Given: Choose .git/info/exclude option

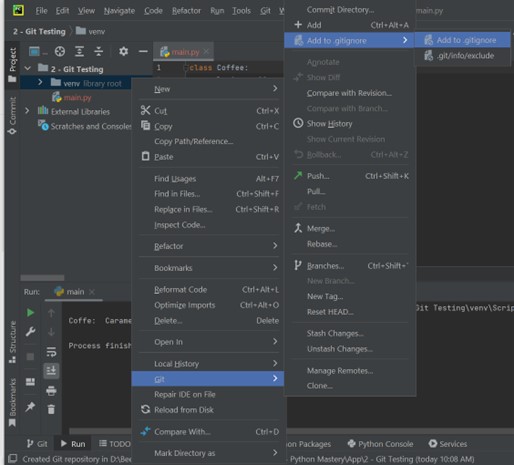Looking at the screenshot, I should (463, 56).
